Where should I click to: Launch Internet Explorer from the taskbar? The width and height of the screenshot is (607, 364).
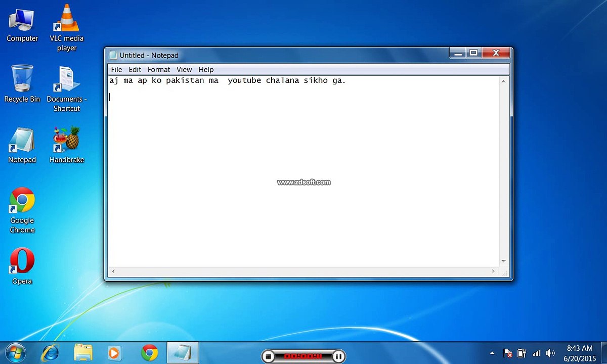[x=50, y=352]
